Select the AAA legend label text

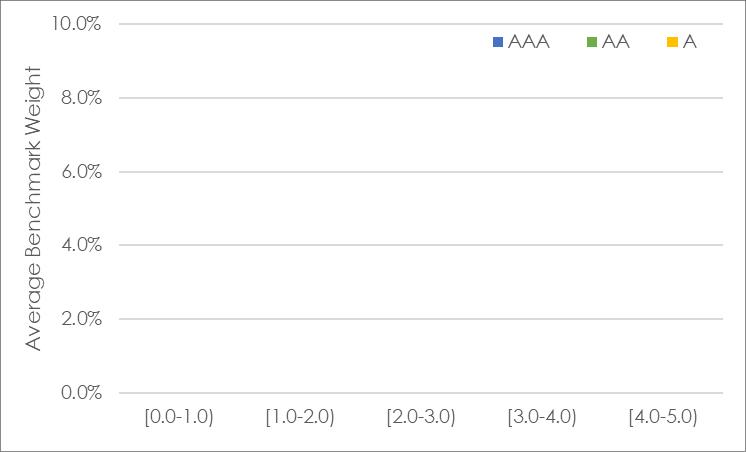[529, 42]
